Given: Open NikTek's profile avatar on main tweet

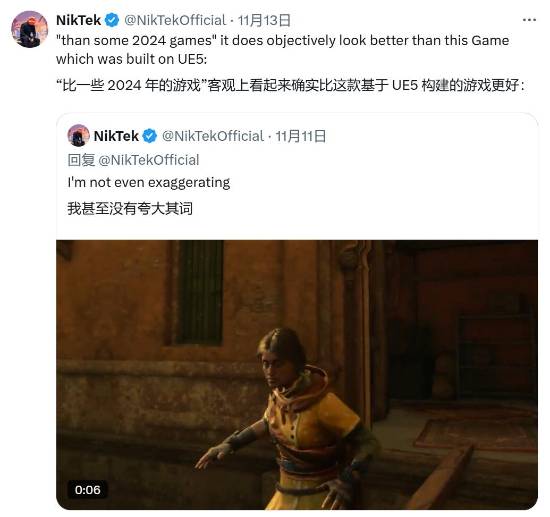Looking at the screenshot, I should (x=29, y=29).
